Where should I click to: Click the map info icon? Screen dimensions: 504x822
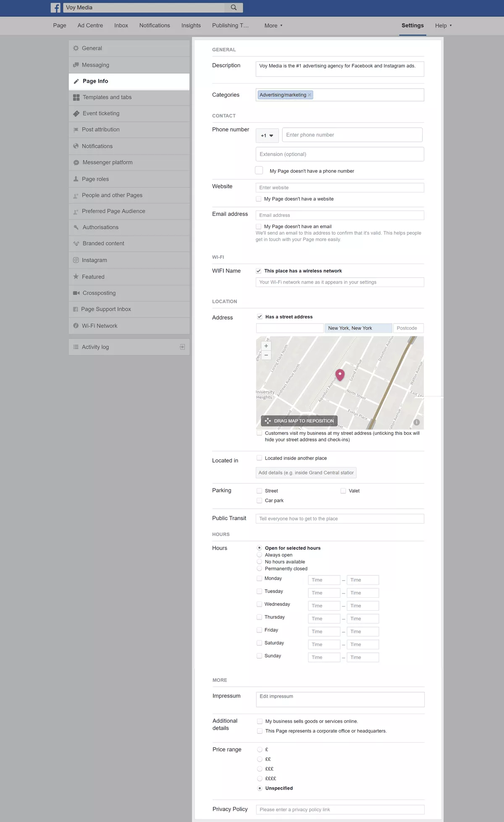pos(416,422)
